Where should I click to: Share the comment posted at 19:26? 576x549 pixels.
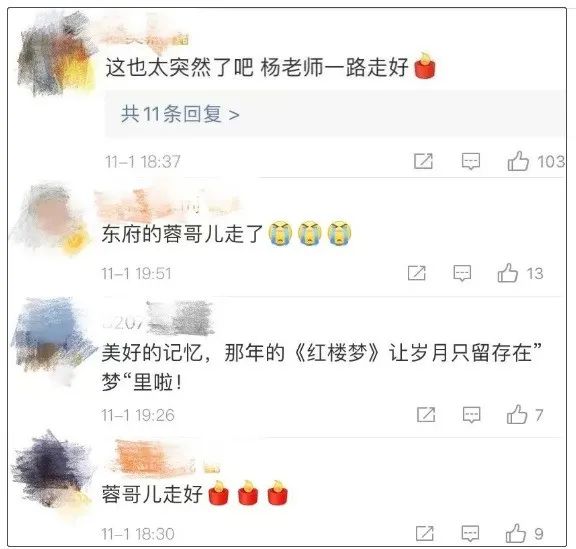[426, 415]
